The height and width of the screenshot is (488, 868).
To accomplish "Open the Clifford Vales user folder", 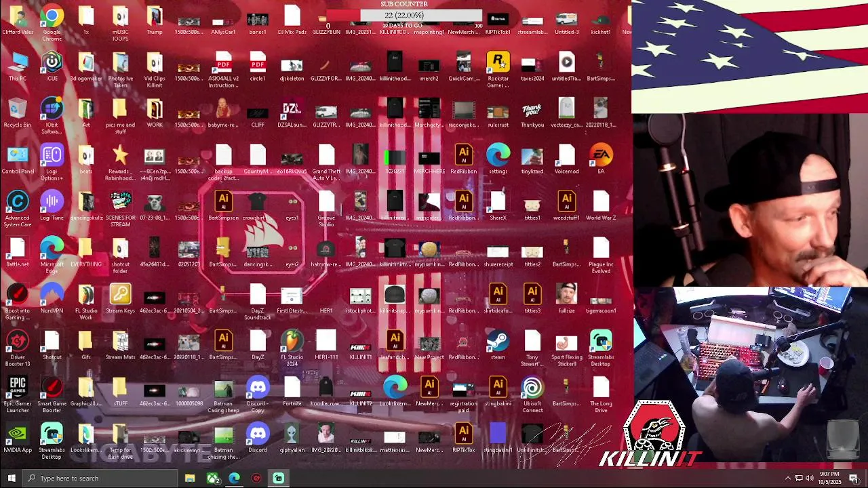I will [x=17, y=22].
